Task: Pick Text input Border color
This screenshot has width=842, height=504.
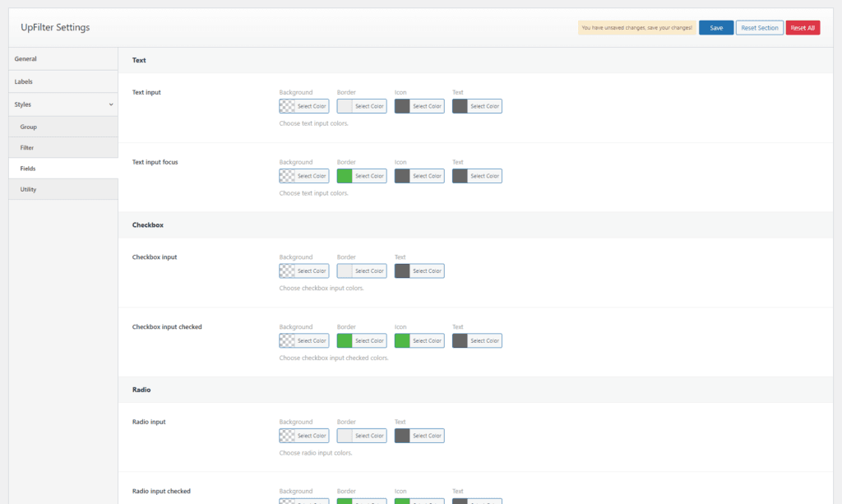Action: click(361, 106)
